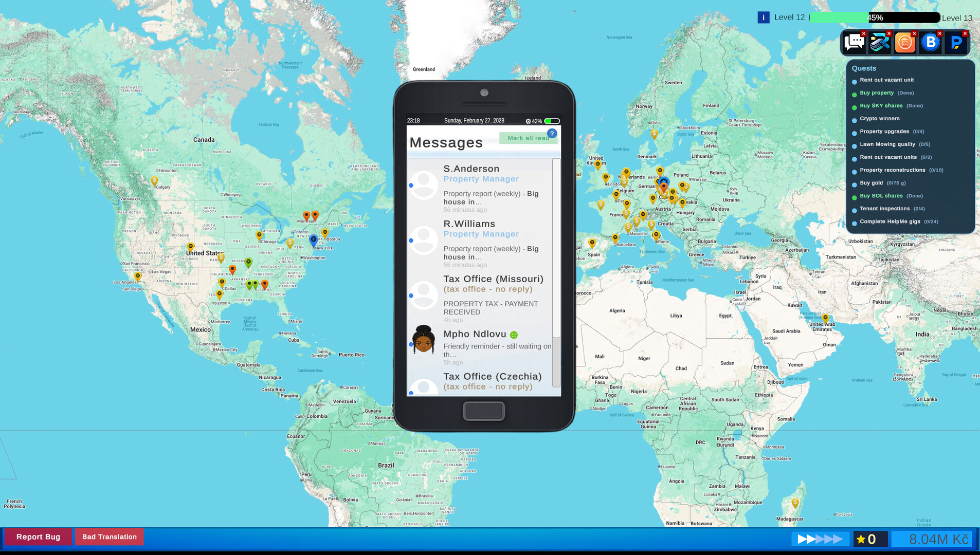Select the Complete HelpMe gigs quest
The height and width of the screenshot is (555, 980).
tap(899, 222)
